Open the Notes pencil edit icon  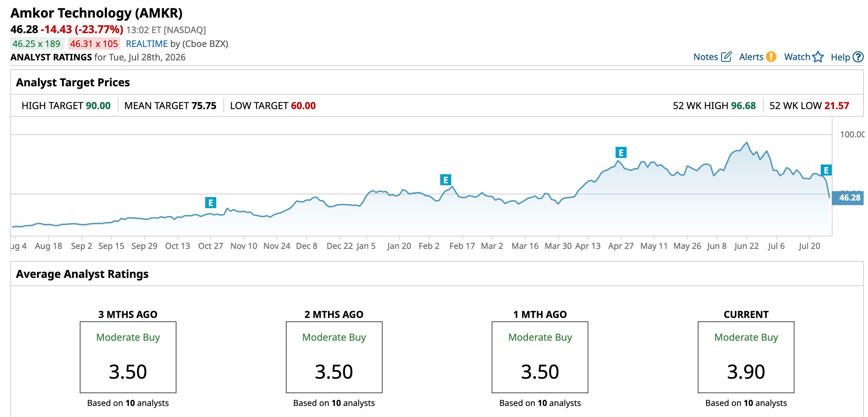[726, 57]
